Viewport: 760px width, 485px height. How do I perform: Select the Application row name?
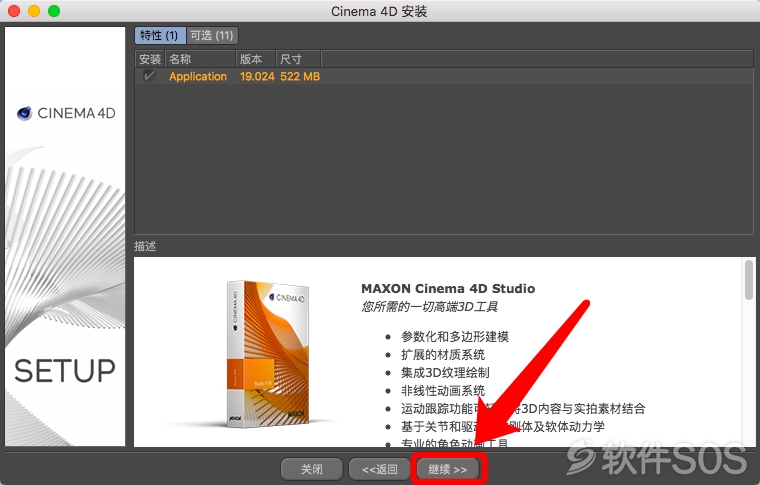(198, 77)
